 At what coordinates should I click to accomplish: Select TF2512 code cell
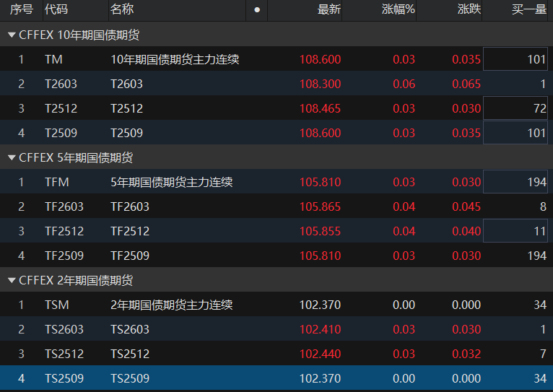(x=64, y=231)
